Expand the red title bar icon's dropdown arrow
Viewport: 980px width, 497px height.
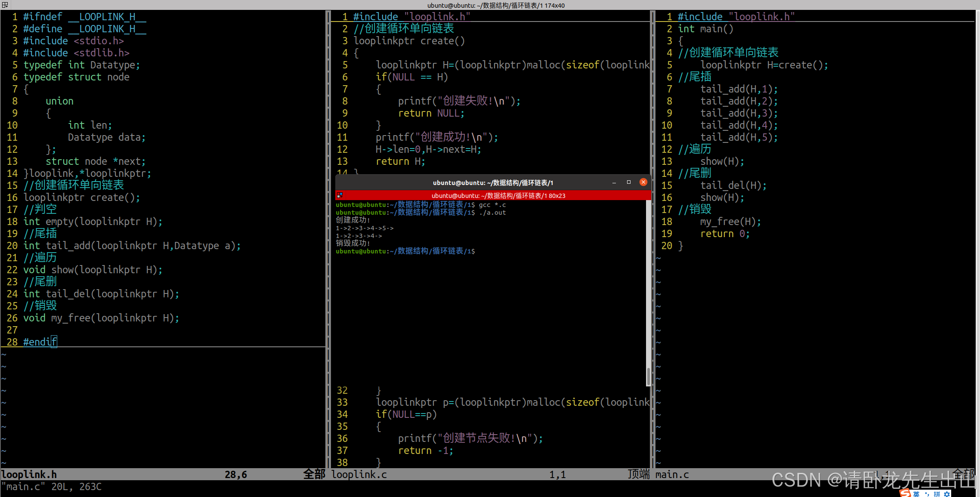point(342,198)
